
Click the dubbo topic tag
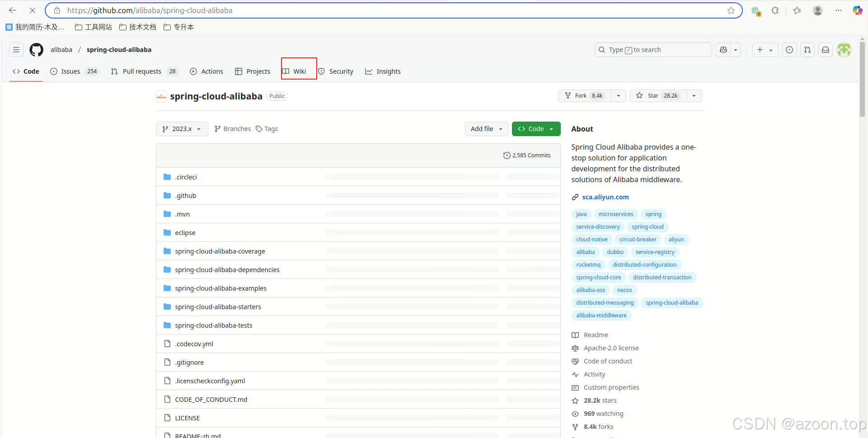click(615, 252)
